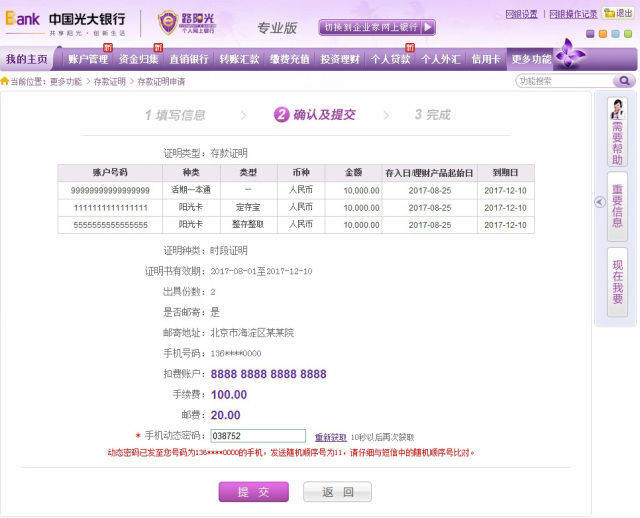This screenshot has height=518, width=640.
Task: Open the 需要帮助 help assistant panel
Action: pos(617,132)
